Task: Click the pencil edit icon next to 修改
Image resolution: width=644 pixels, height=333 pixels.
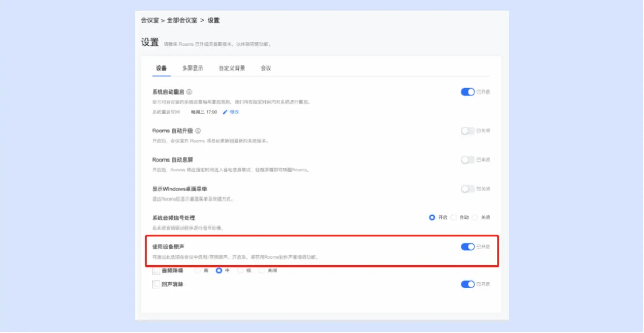Action: tap(225, 112)
